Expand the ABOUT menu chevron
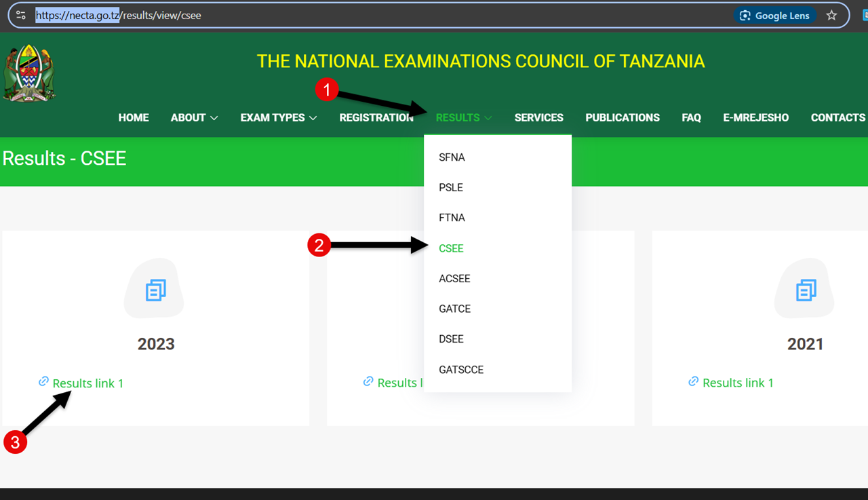 click(x=214, y=118)
